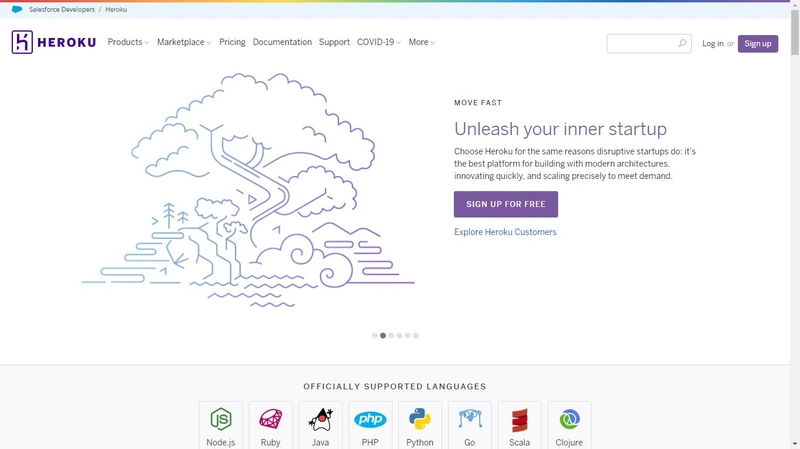
Task: Expand the More dropdown menu
Action: [421, 42]
